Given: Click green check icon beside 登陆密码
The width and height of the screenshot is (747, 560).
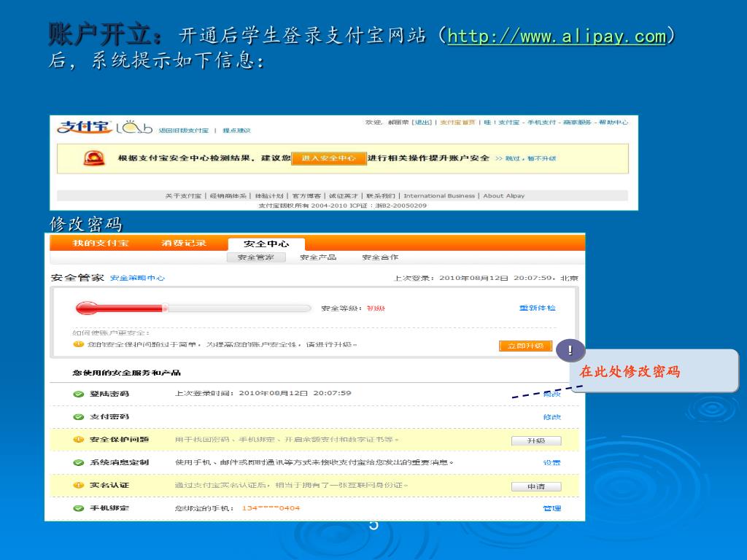Looking at the screenshot, I should 79,394.
